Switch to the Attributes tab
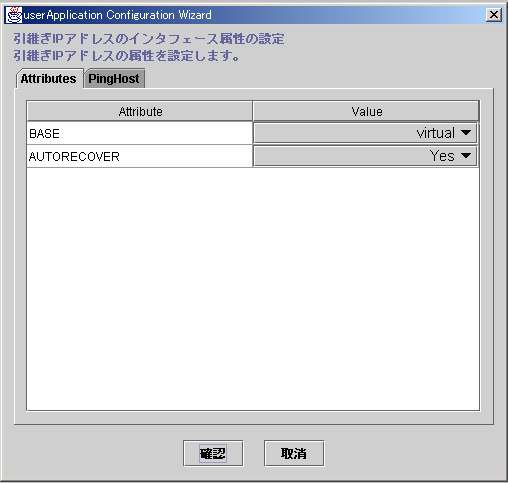This screenshot has height=483, width=508. point(49,79)
